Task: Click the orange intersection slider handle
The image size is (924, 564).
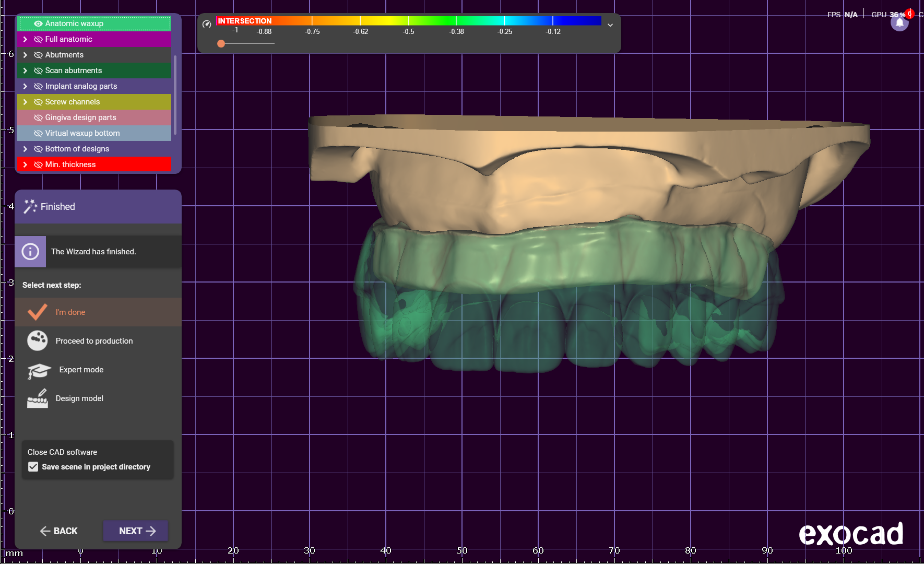Action: point(221,44)
